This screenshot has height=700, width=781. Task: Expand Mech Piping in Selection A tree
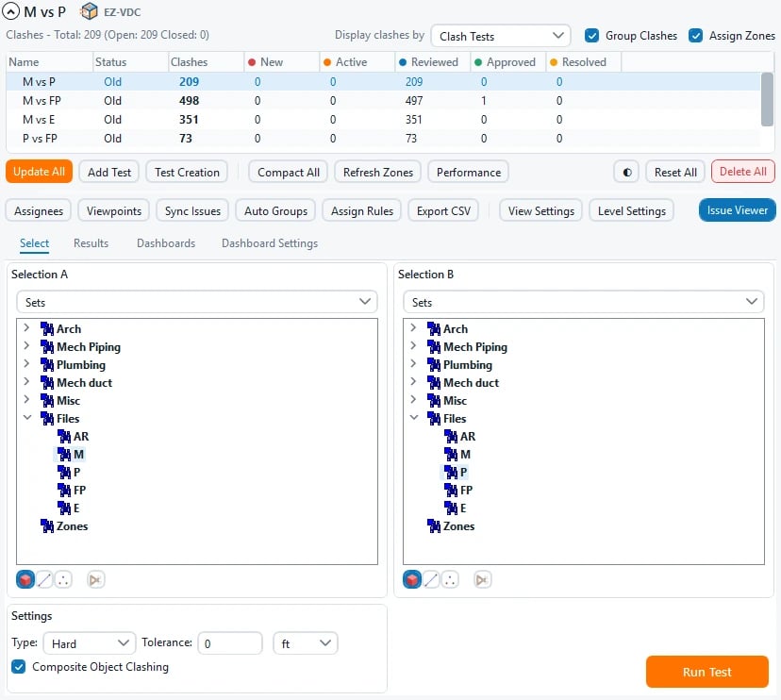tap(27, 346)
